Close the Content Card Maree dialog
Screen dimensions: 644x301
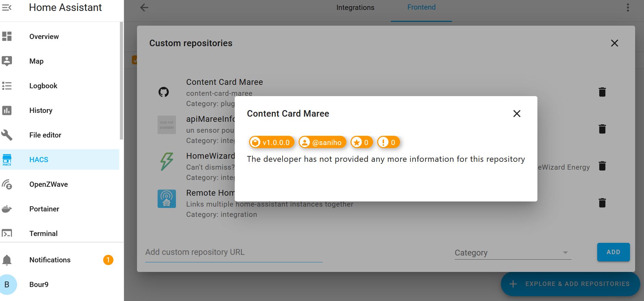pyautogui.click(x=517, y=114)
